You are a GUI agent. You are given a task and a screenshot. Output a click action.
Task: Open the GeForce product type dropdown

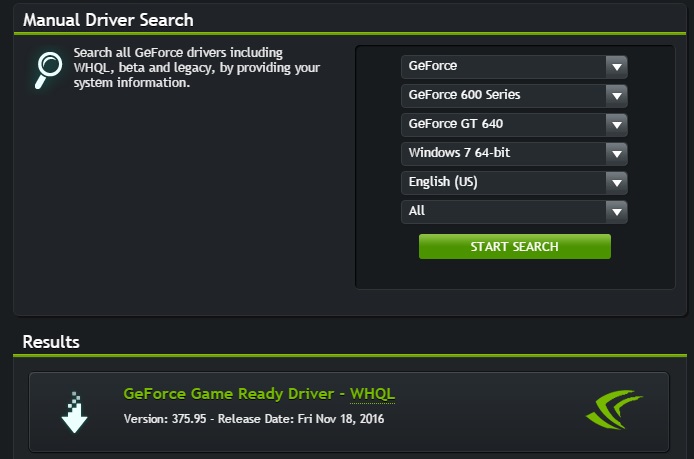tap(514, 66)
